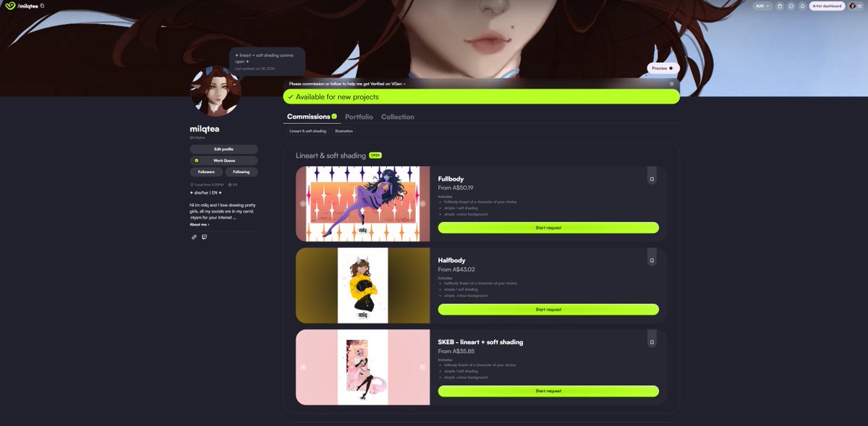Viewport: 868px width, 426px height.
Task: Open the AUD currency dropdown
Action: pos(762,6)
